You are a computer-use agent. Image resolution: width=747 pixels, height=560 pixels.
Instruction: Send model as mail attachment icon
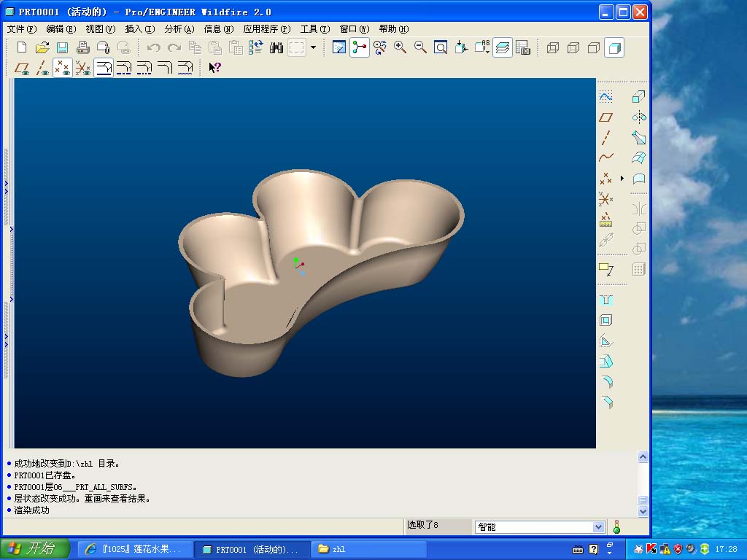click(x=103, y=47)
